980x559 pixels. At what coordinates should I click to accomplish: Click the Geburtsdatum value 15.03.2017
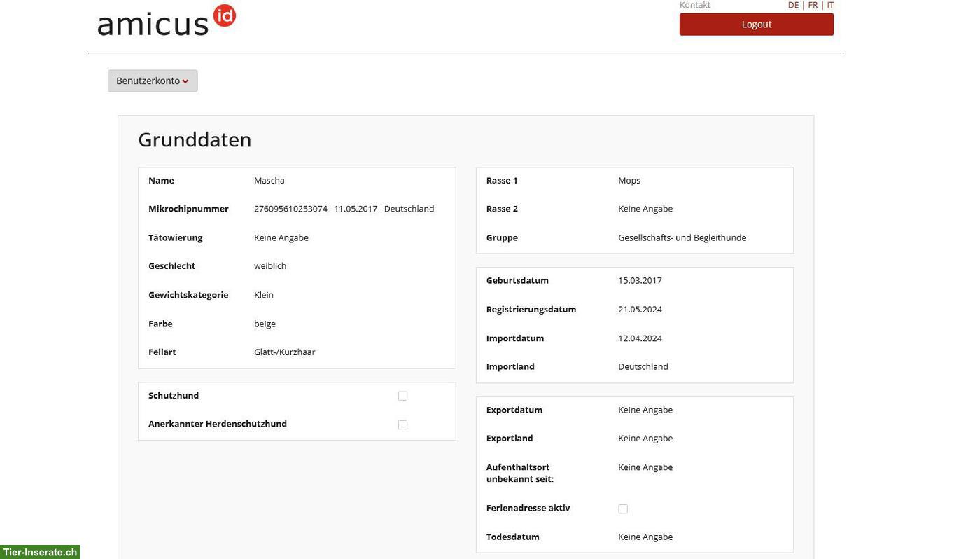[x=640, y=280]
